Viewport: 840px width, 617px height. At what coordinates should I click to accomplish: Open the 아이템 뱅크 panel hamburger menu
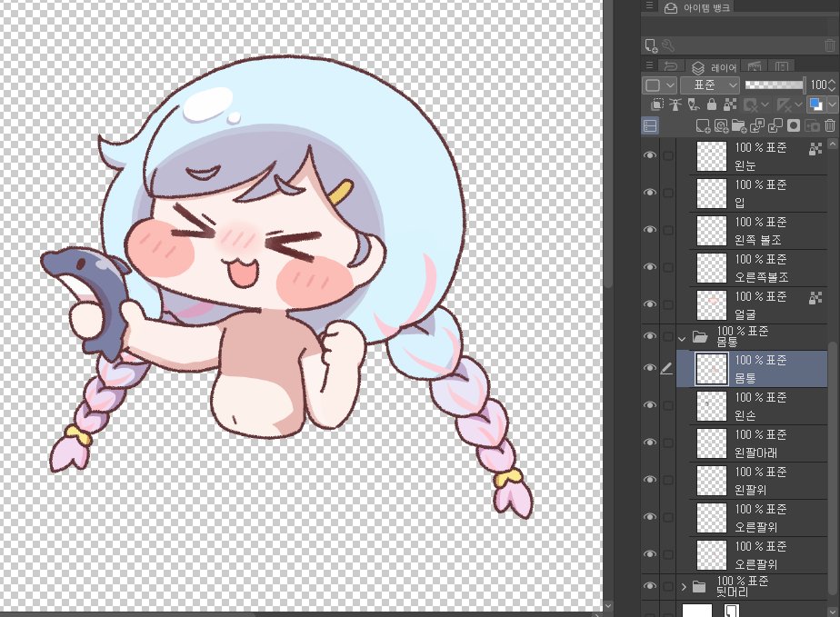pyautogui.click(x=649, y=5)
